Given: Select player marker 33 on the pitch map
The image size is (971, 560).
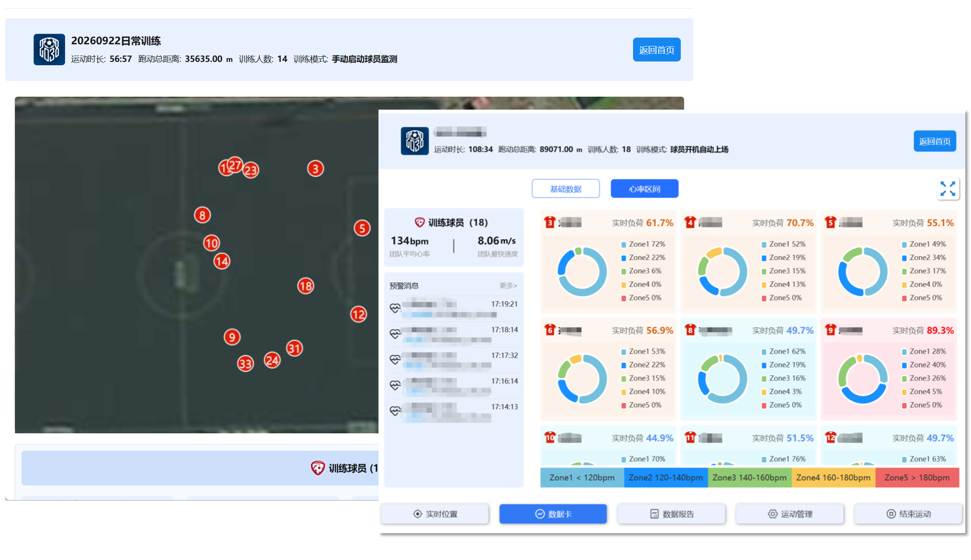Looking at the screenshot, I should click(x=245, y=364).
